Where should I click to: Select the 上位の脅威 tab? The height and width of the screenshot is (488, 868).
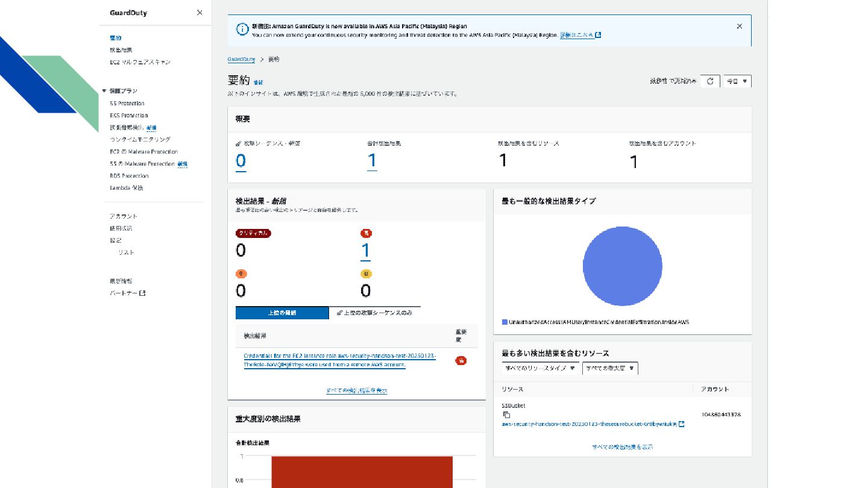(x=282, y=313)
